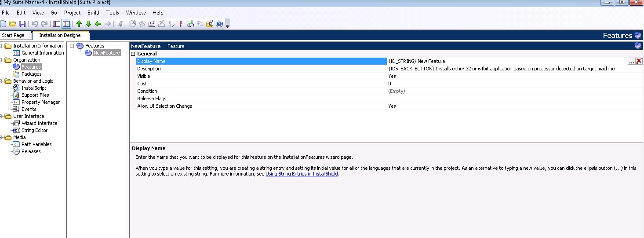Viewport: 644px width, 238px height.
Task: Click the Display Name value field
Action: coord(507,61)
